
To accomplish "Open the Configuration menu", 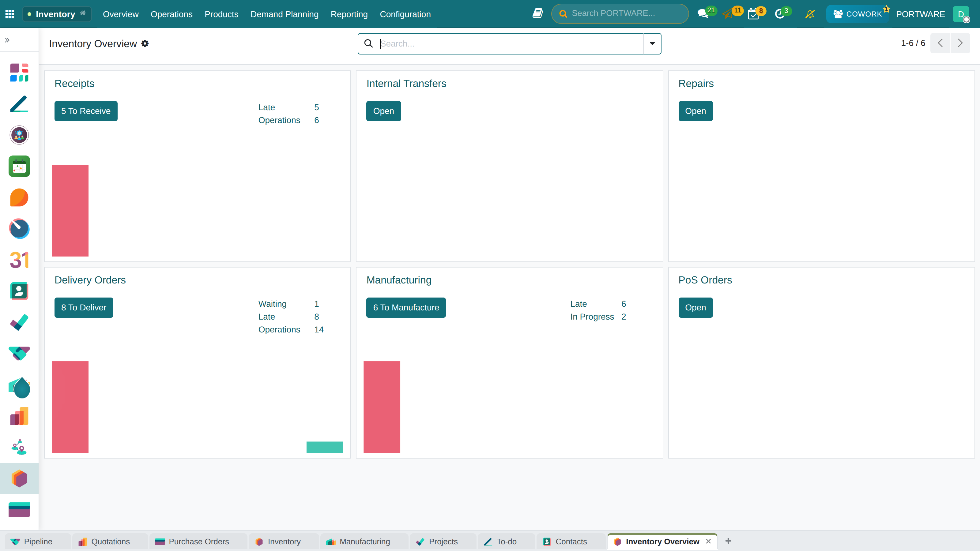I will [x=405, y=14].
